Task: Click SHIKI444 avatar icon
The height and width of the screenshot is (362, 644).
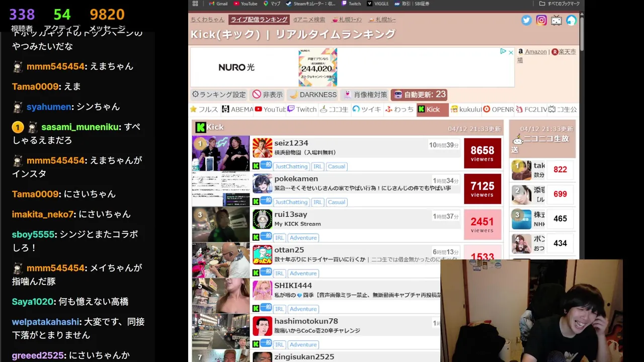Action: [x=262, y=291]
